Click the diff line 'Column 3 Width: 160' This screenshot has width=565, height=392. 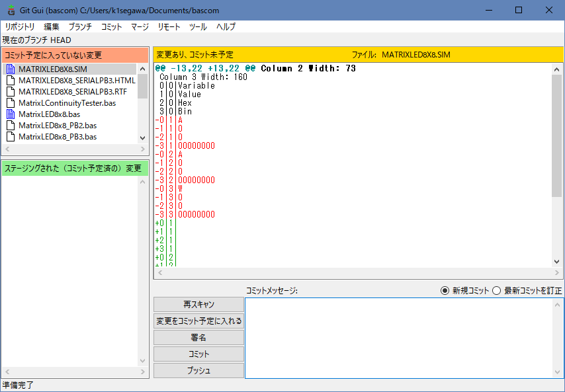click(x=203, y=77)
